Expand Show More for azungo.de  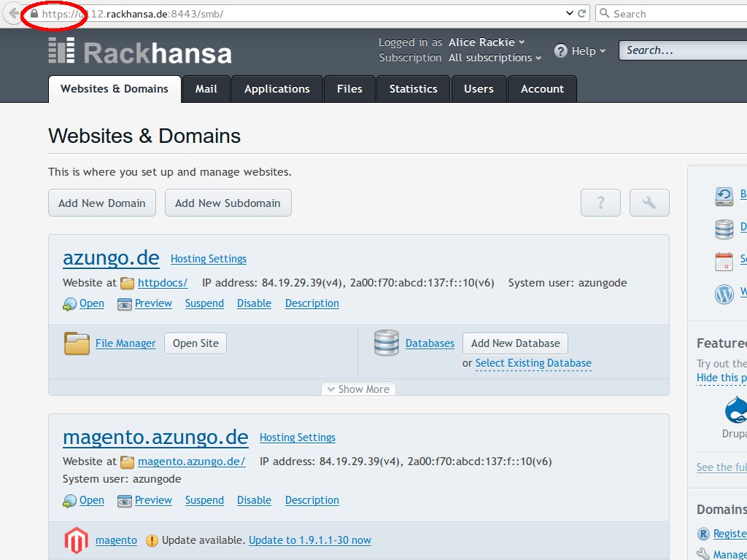coord(358,389)
